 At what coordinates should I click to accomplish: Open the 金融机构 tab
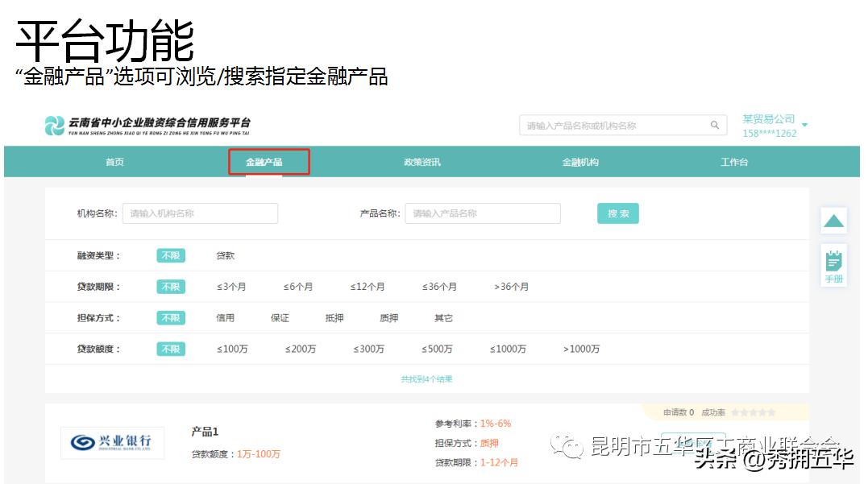[x=577, y=161]
